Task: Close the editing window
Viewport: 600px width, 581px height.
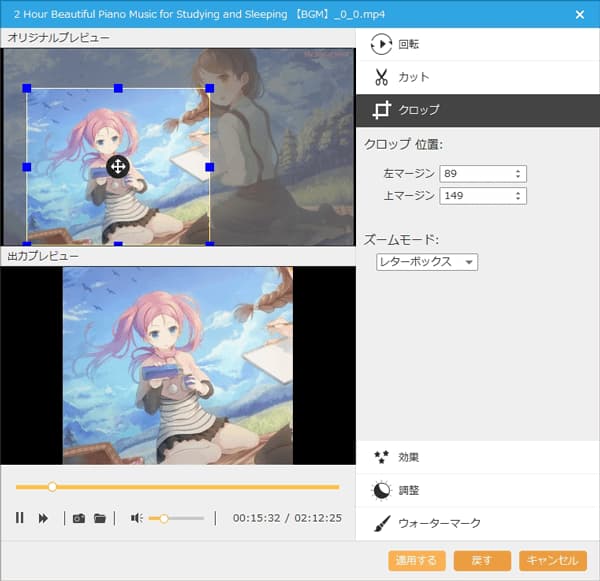Action: 580,15
